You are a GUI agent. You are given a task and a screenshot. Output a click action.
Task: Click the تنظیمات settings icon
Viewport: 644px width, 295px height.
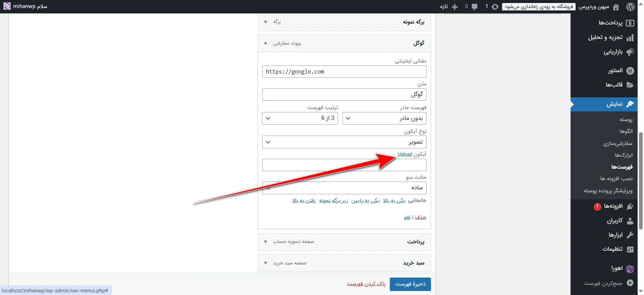[630, 249]
